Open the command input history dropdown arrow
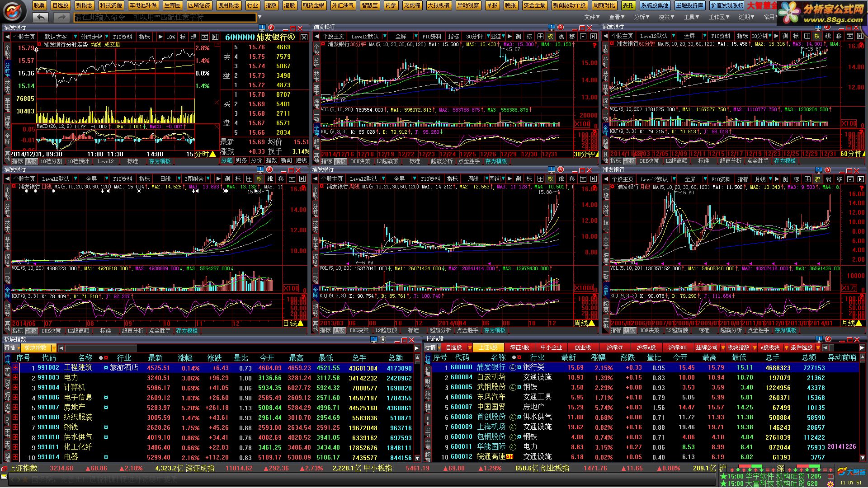The image size is (868, 488). pyautogui.click(x=260, y=17)
